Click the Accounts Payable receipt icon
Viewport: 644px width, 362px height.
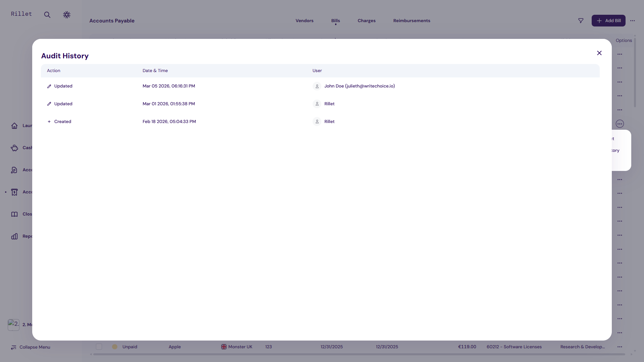point(14,192)
